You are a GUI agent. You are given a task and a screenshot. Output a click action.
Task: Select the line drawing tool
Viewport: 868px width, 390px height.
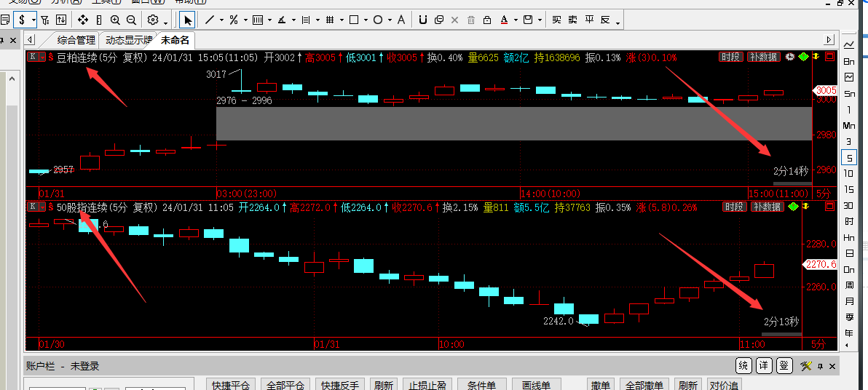pyautogui.click(x=210, y=20)
